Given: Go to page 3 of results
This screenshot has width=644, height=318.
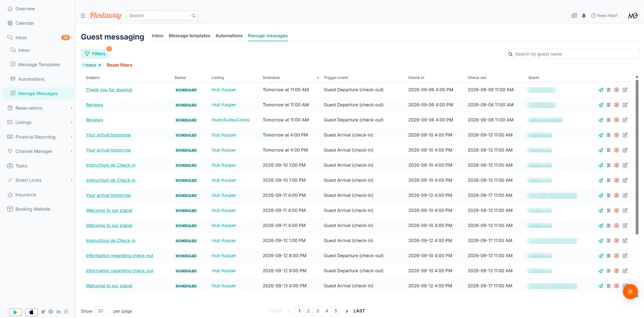Looking at the screenshot, I should [x=317, y=311].
